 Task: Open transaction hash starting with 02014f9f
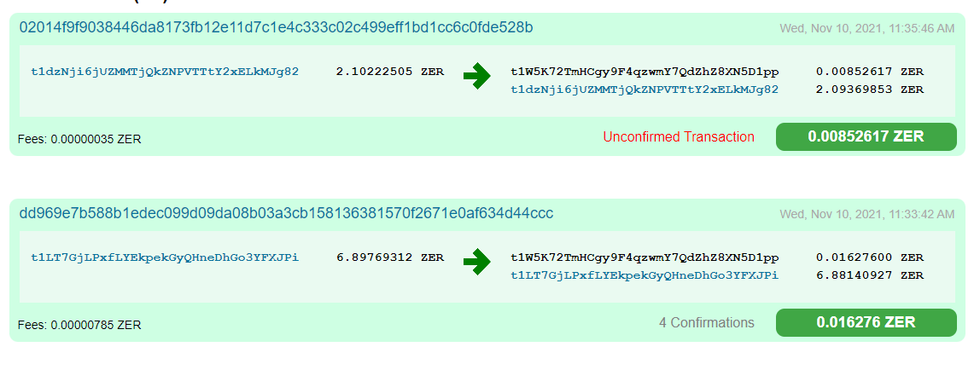[x=276, y=27]
